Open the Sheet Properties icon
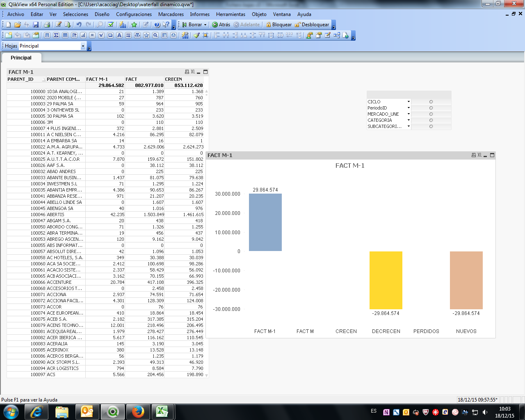This screenshot has height=420, width=525. (x=36, y=35)
